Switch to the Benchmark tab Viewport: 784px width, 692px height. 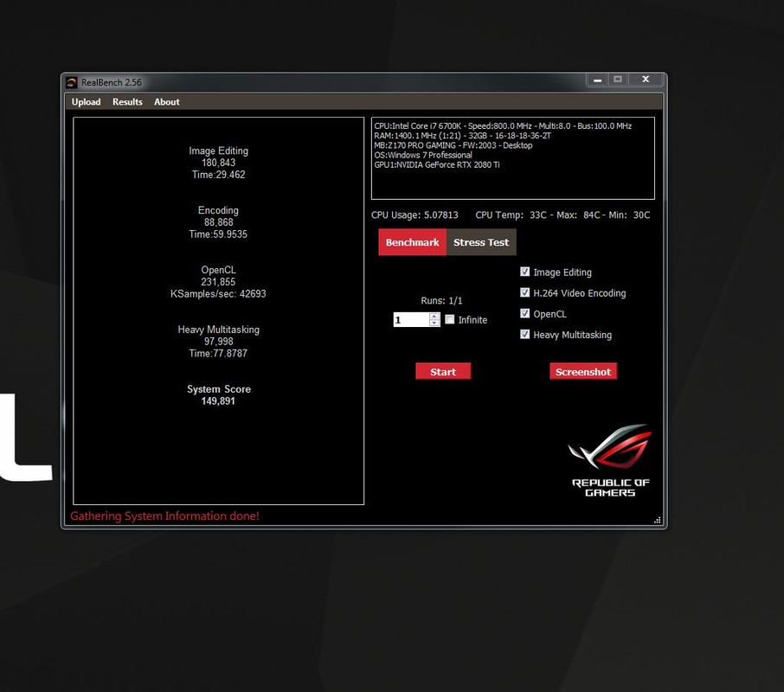tap(412, 242)
